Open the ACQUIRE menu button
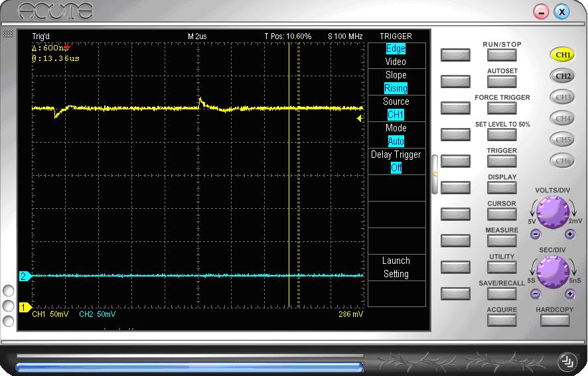Viewport: 588px width, 376px height. (502, 320)
